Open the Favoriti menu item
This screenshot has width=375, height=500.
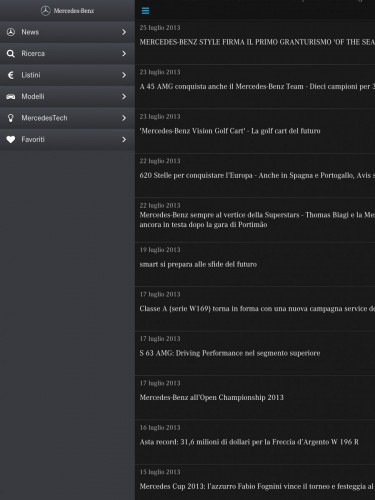(x=67, y=139)
